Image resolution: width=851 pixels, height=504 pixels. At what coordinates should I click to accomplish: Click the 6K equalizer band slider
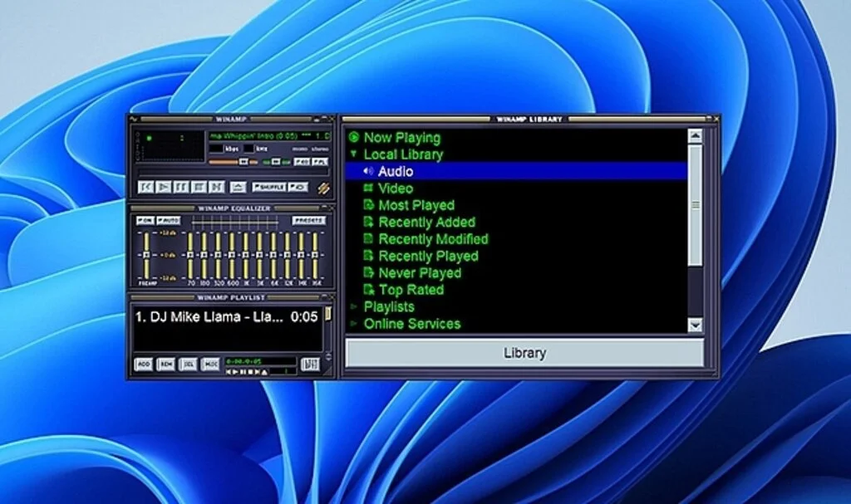273,255
